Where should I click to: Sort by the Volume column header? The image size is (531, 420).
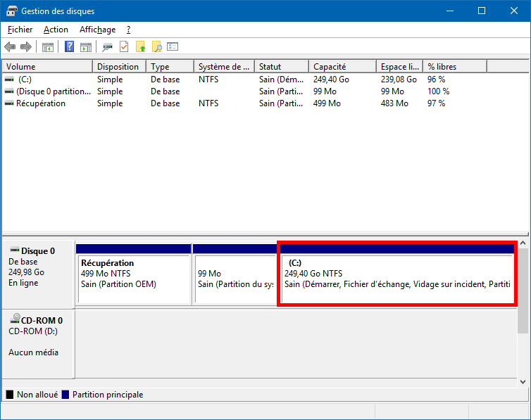coord(47,67)
